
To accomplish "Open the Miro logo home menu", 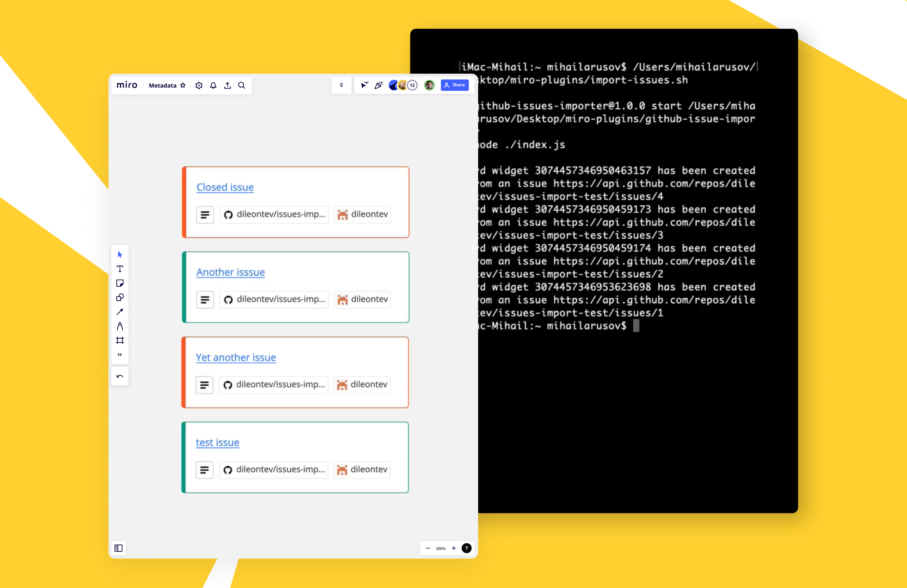I will pyautogui.click(x=127, y=85).
